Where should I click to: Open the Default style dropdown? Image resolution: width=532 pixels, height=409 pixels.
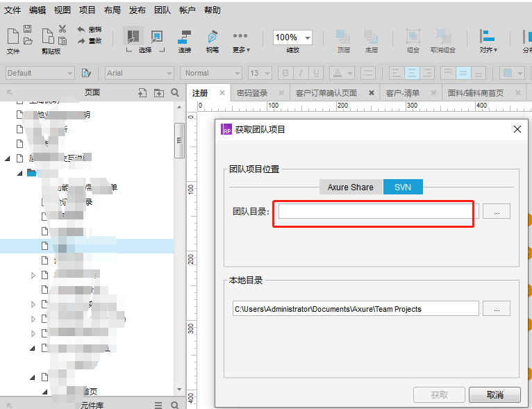(x=40, y=73)
